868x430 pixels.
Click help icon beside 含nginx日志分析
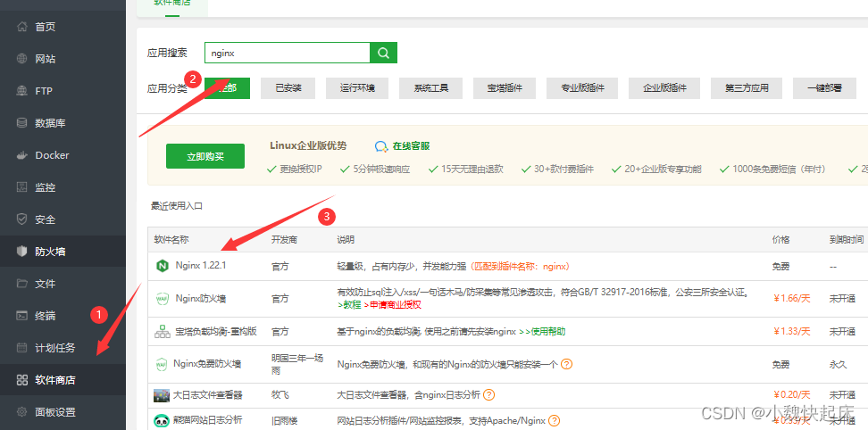(488, 394)
